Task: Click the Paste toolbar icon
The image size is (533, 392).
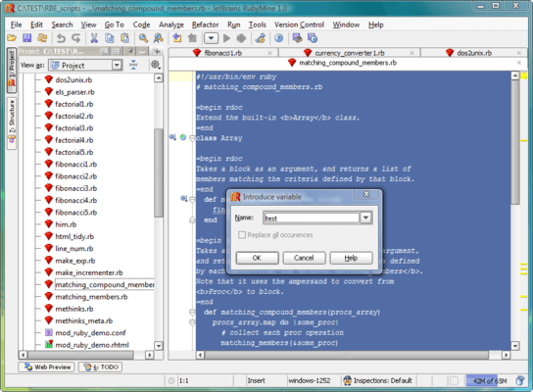Action: coord(125,38)
